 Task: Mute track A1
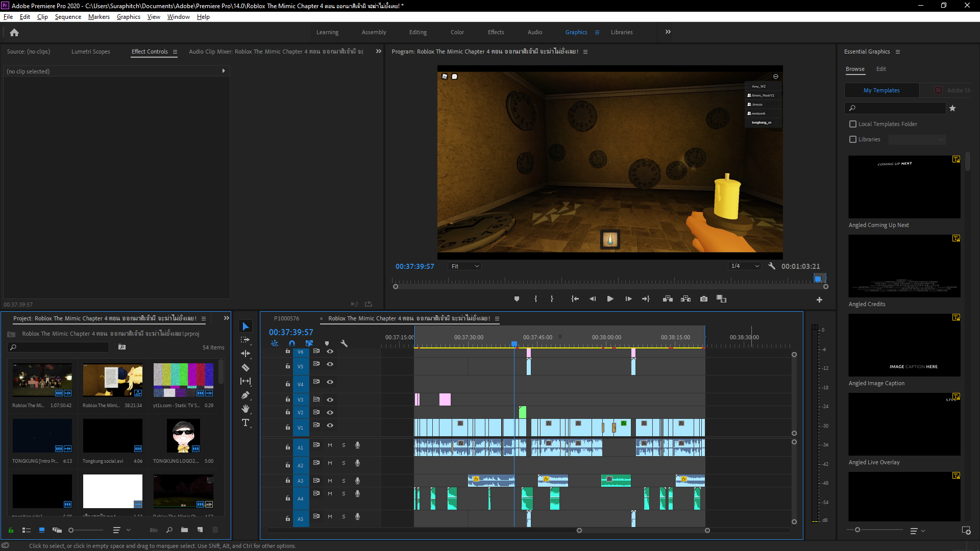click(x=330, y=445)
